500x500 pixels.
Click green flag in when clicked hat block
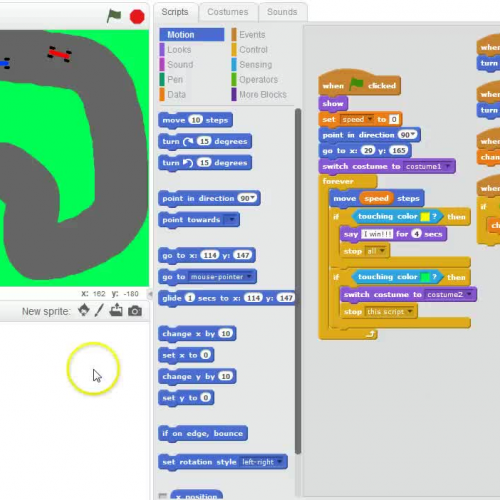(x=356, y=85)
